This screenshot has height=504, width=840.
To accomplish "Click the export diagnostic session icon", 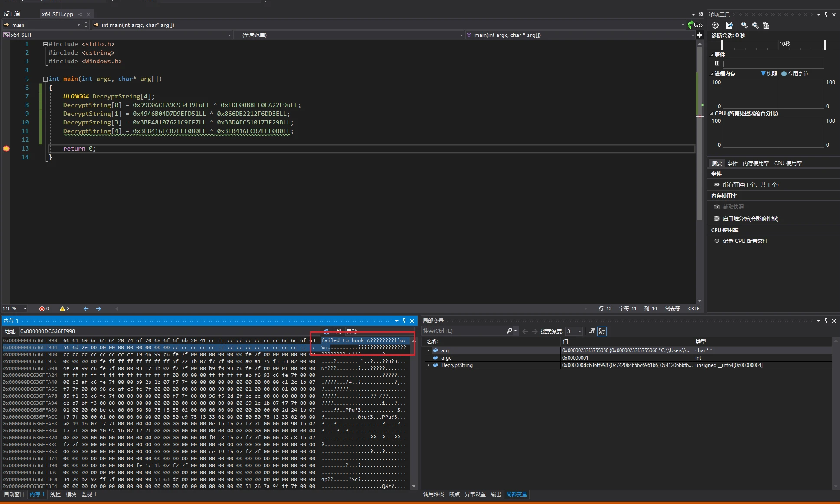I will tap(729, 25).
